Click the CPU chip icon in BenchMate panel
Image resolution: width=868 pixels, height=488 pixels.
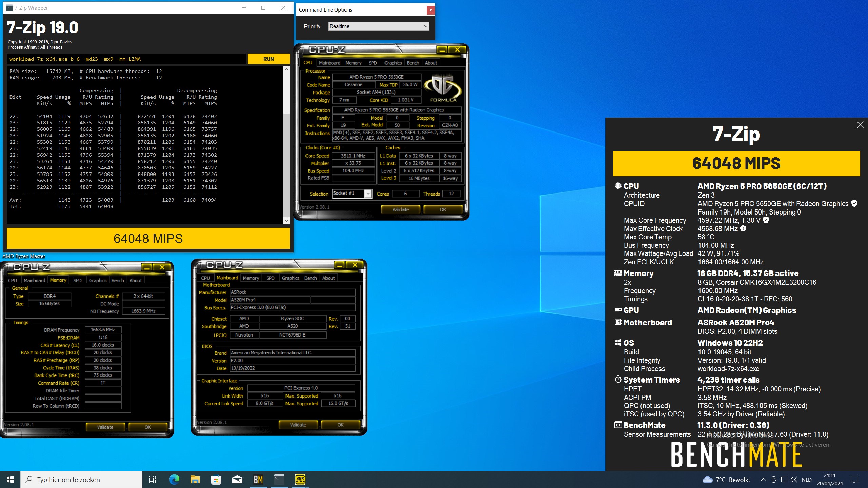point(618,186)
